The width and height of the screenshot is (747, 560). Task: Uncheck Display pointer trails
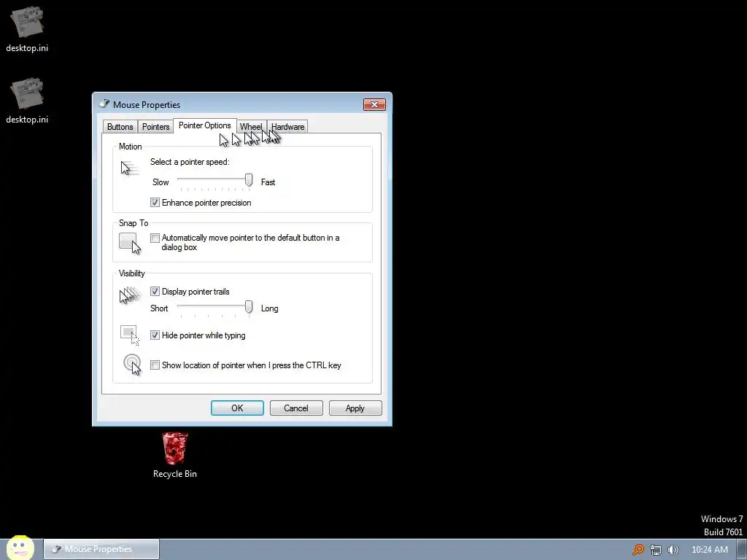click(155, 292)
